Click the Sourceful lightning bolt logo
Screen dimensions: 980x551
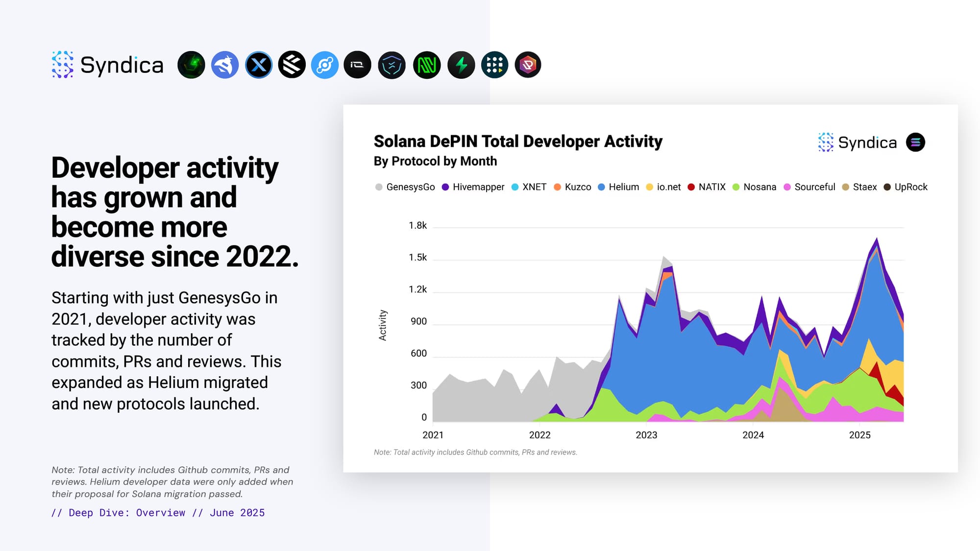461,65
